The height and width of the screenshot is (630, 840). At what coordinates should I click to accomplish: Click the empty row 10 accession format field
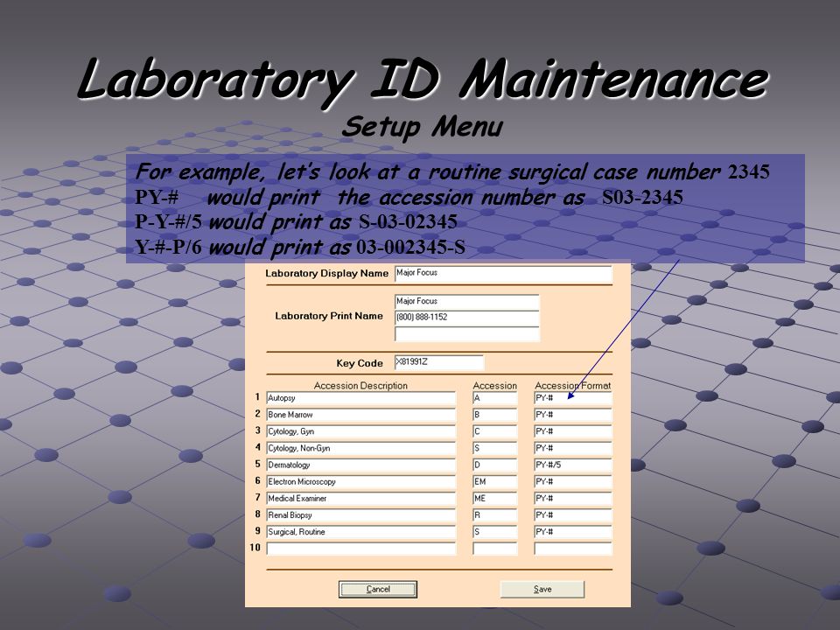point(572,549)
